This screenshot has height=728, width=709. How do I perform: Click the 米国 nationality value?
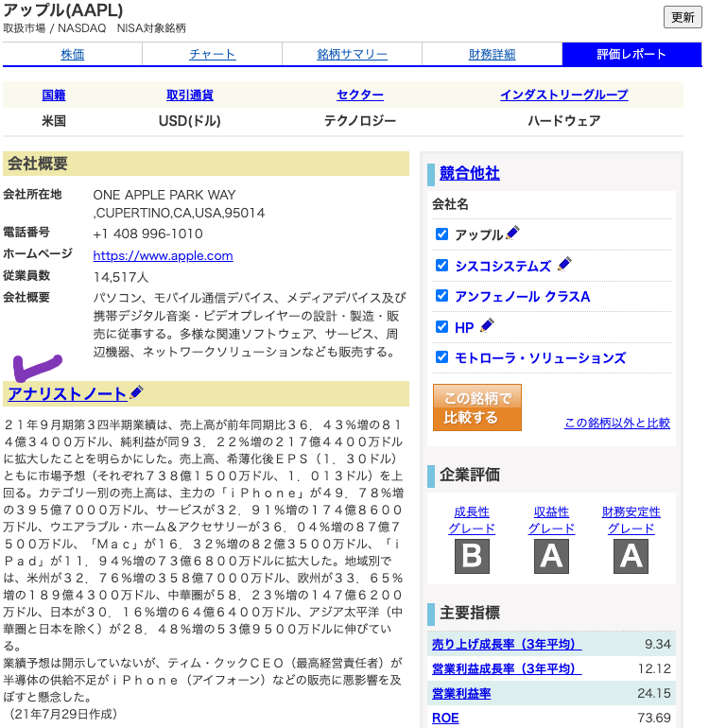54,121
